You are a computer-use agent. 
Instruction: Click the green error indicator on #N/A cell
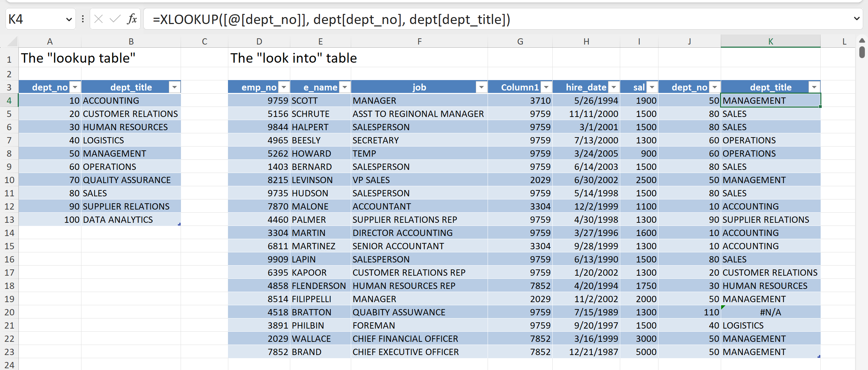coord(723,307)
